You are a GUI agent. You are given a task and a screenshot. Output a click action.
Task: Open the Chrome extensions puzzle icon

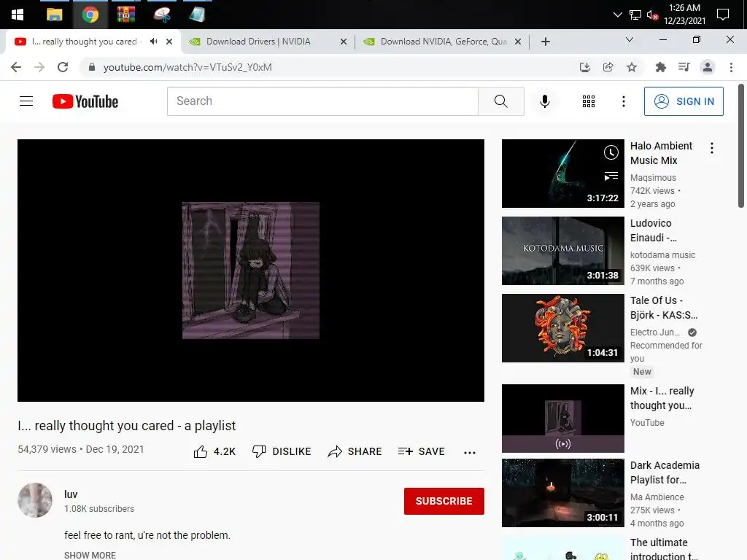pyautogui.click(x=660, y=67)
